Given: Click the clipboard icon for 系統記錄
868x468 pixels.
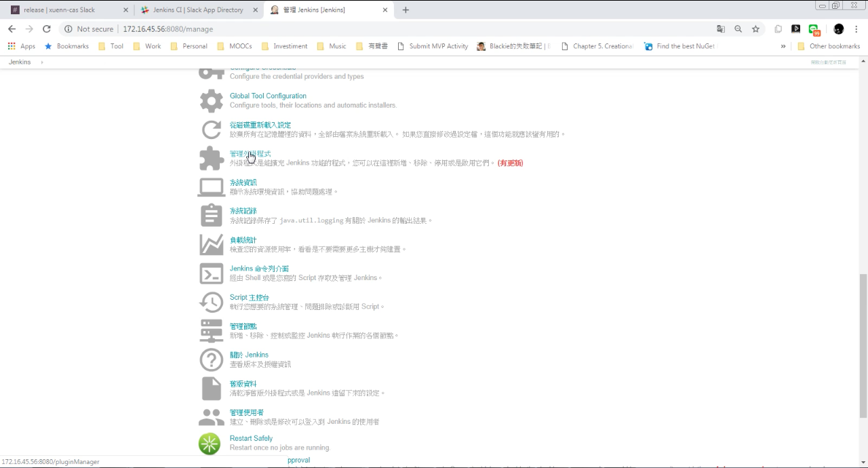Looking at the screenshot, I should (x=211, y=216).
